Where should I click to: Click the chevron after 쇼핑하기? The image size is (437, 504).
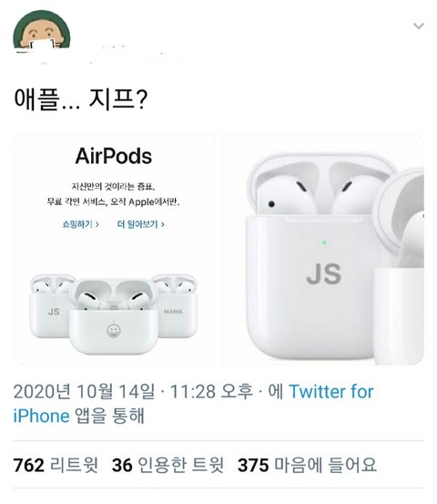tap(97, 224)
